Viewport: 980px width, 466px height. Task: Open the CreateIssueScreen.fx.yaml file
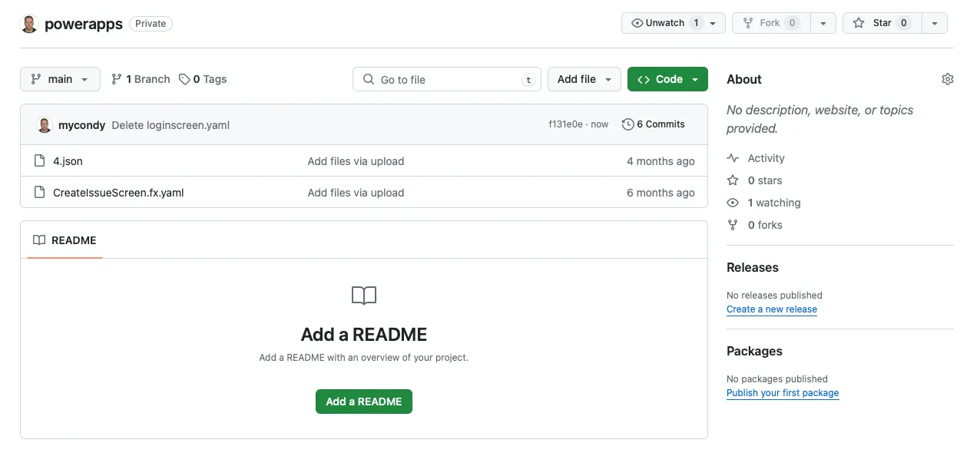tap(118, 193)
